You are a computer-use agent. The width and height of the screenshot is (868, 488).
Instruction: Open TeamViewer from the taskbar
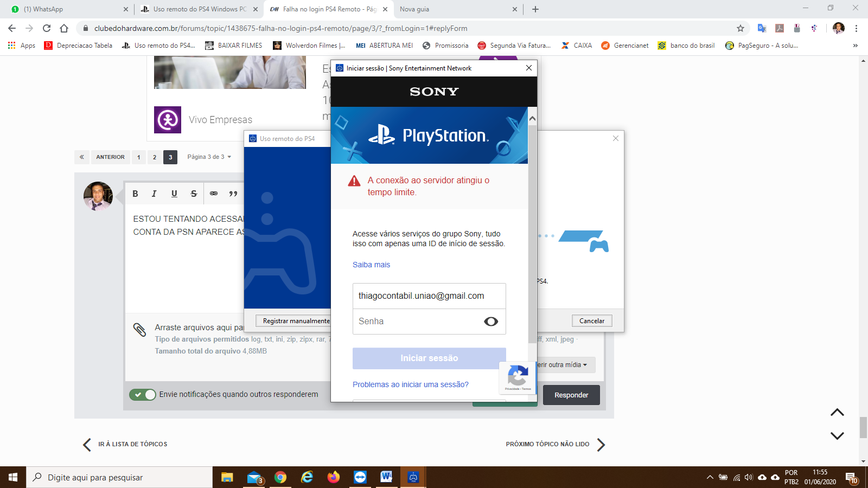tap(360, 477)
